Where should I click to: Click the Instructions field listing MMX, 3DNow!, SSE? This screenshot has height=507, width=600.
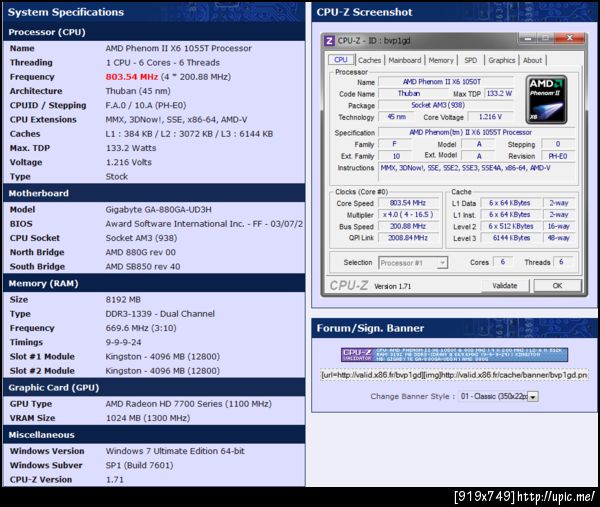[x=476, y=171]
